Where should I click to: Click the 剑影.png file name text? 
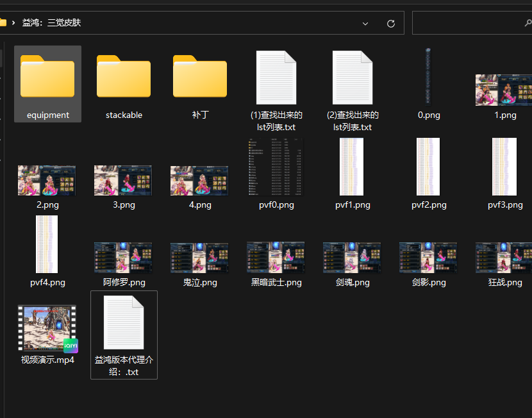coord(429,283)
